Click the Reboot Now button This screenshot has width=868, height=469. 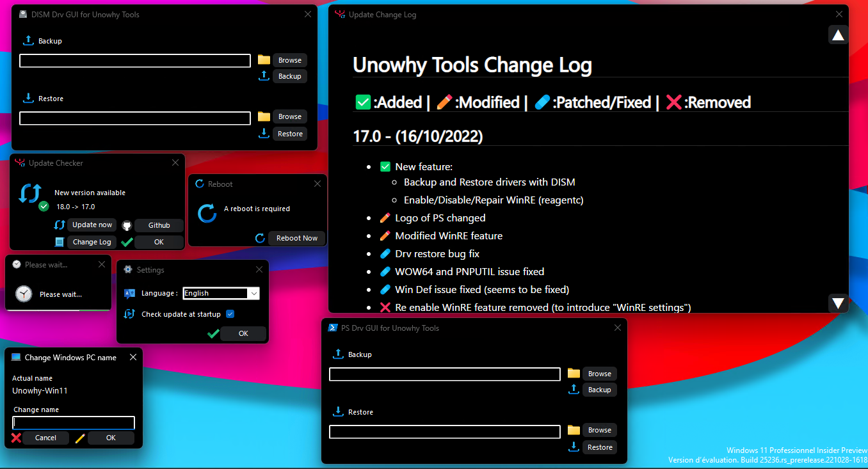(x=297, y=238)
